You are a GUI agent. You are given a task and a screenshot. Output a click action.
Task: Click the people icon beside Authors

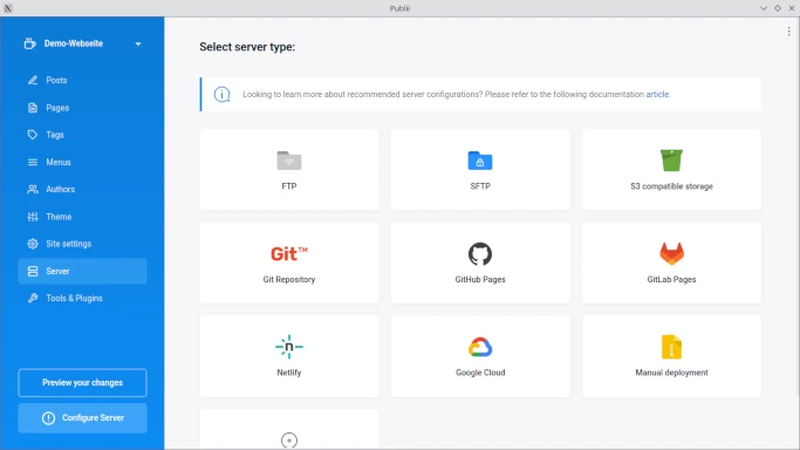click(33, 189)
